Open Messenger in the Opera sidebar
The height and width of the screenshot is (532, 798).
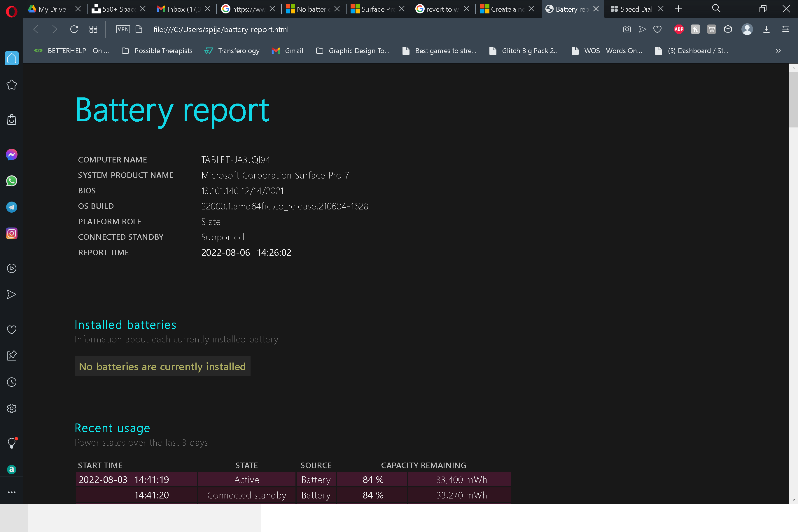12,155
